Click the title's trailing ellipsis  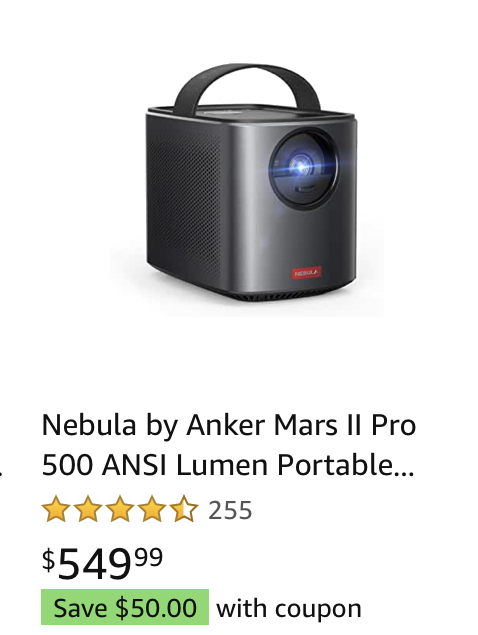coord(407,473)
